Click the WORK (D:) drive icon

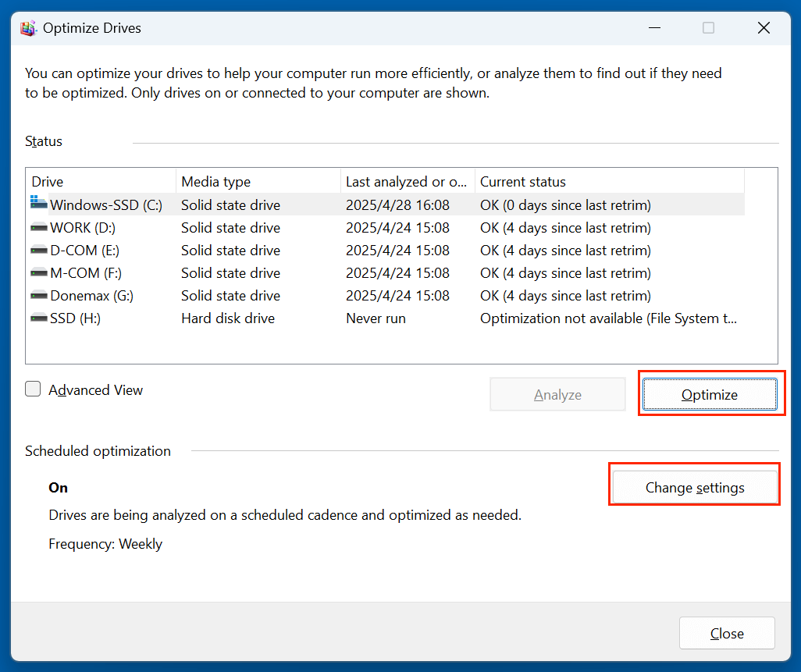(38, 227)
